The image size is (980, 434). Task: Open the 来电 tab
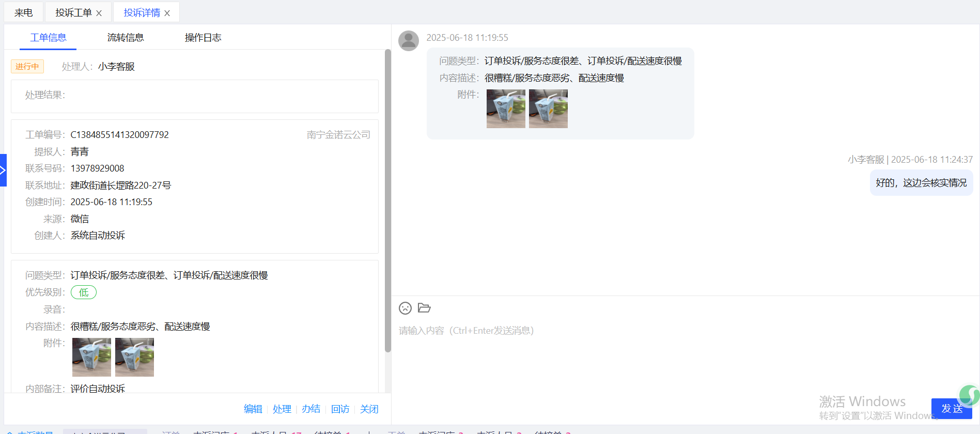pos(23,13)
